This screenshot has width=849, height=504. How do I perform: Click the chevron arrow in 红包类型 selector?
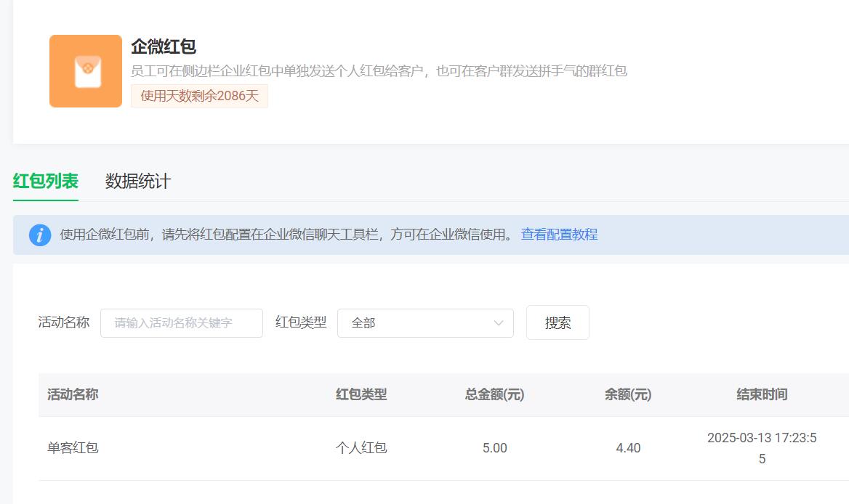pos(499,323)
